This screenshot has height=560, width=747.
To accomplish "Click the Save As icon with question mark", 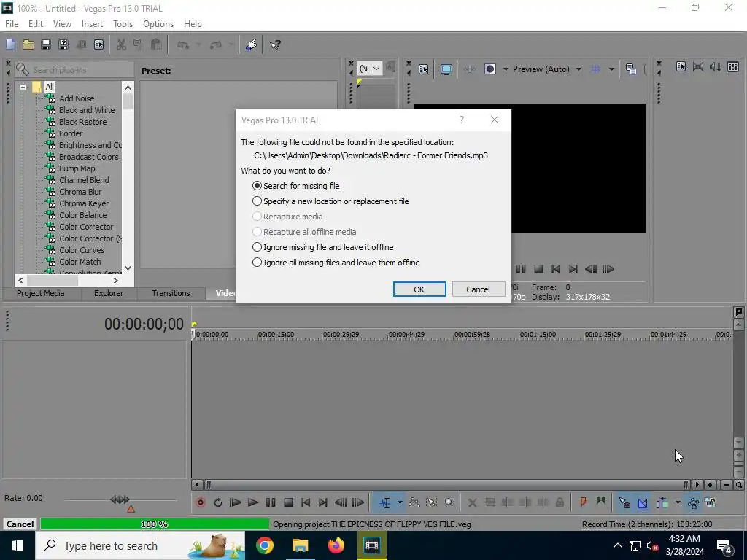I will point(63,44).
